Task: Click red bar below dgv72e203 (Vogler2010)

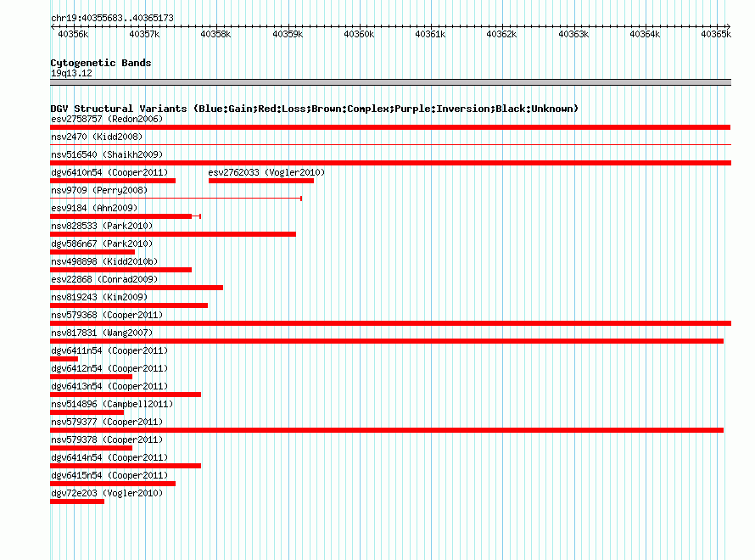Action: (77, 501)
